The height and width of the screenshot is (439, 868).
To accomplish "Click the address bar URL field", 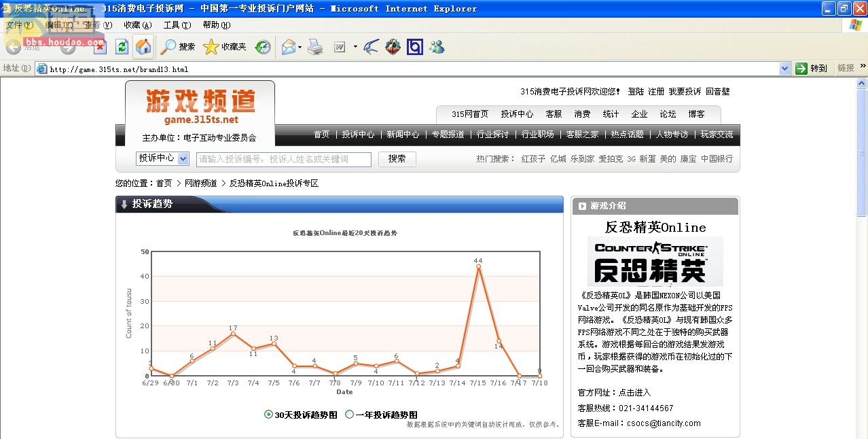I will [413, 69].
